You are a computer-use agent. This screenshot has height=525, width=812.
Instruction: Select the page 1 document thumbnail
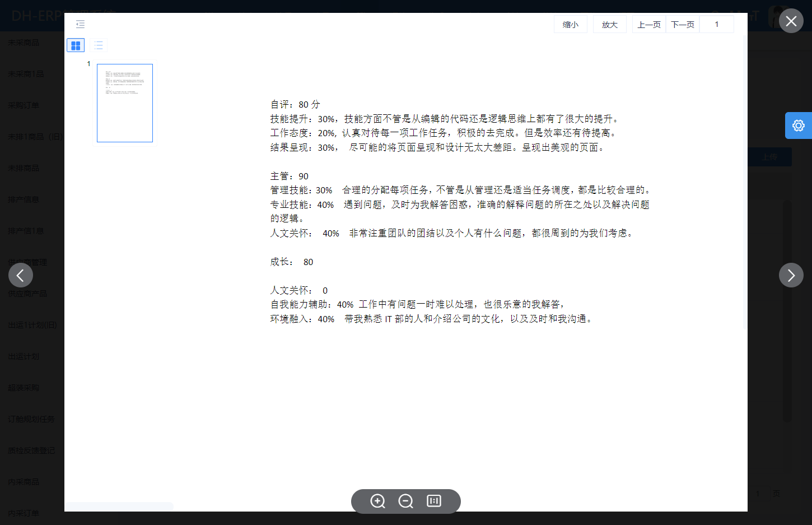124,103
